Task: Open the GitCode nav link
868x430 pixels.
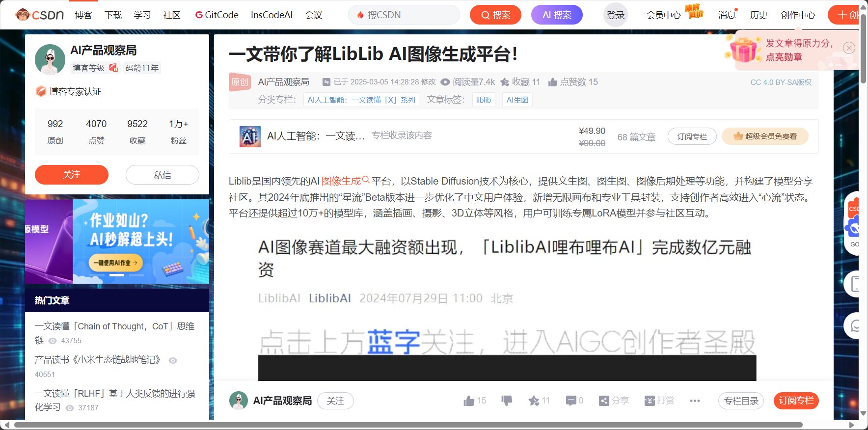Action: [x=217, y=15]
